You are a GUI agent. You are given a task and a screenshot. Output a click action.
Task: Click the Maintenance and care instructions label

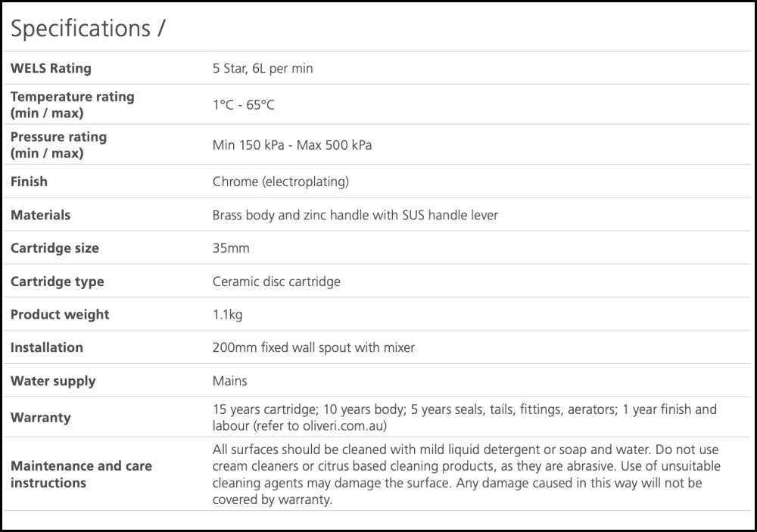(81, 474)
